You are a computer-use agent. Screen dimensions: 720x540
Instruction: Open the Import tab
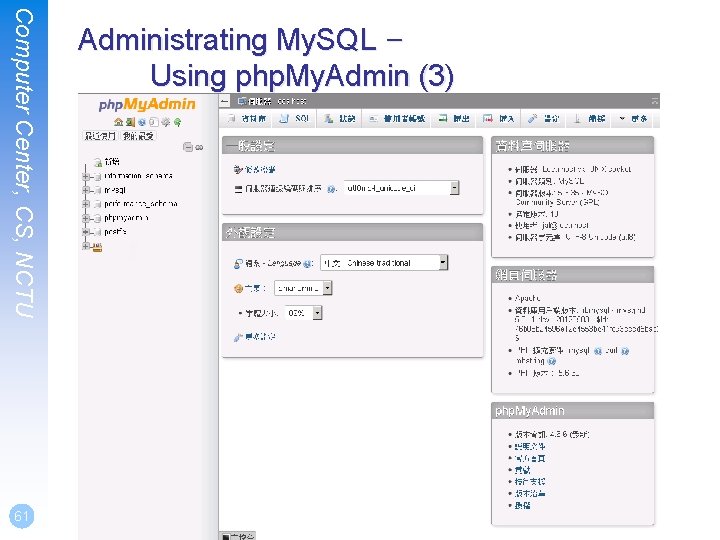498,118
